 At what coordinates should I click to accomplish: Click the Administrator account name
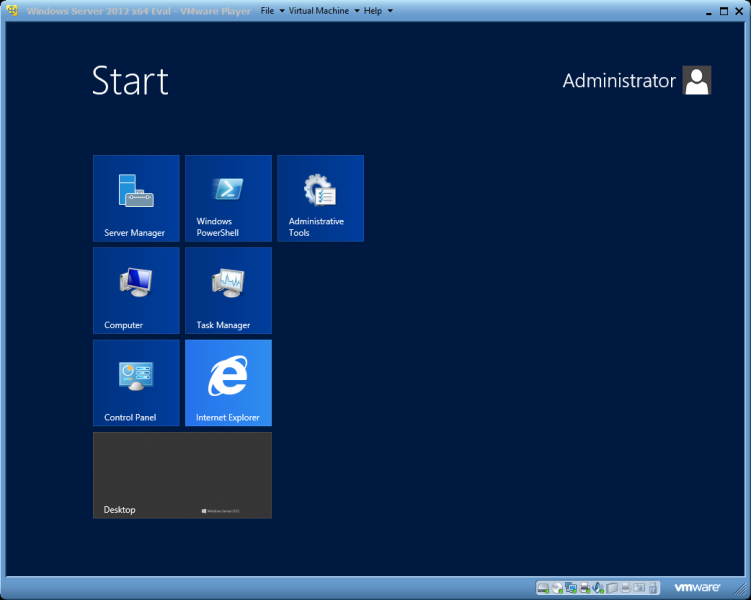[618, 81]
